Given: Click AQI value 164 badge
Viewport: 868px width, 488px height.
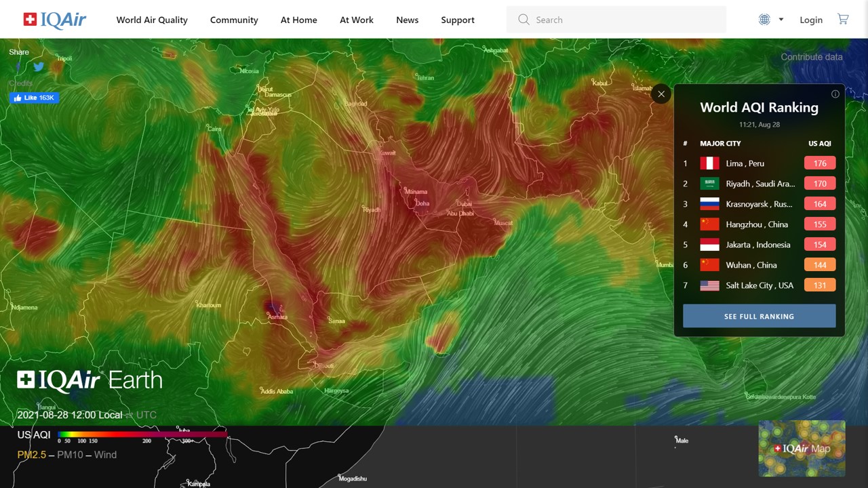Looking at the screenshot, I should coord(820,204).
